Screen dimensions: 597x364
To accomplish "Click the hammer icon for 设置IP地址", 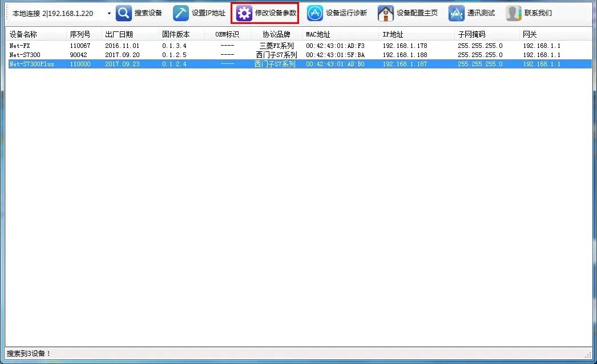I will [180, 13].
